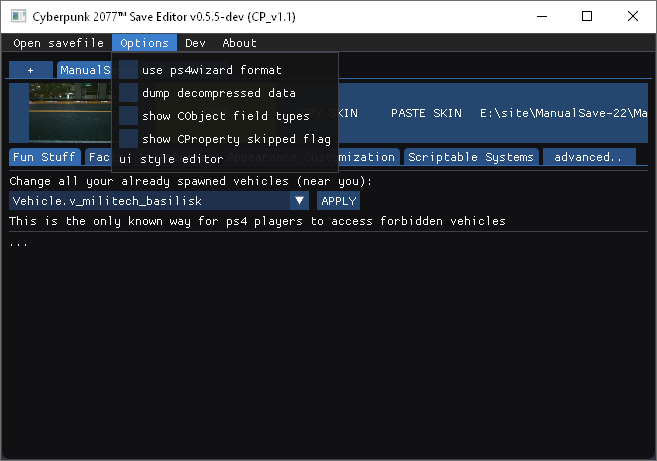Close the Options menu in menu bar
The width and height of the screenshot is (657, 461).
pos(144,43)
